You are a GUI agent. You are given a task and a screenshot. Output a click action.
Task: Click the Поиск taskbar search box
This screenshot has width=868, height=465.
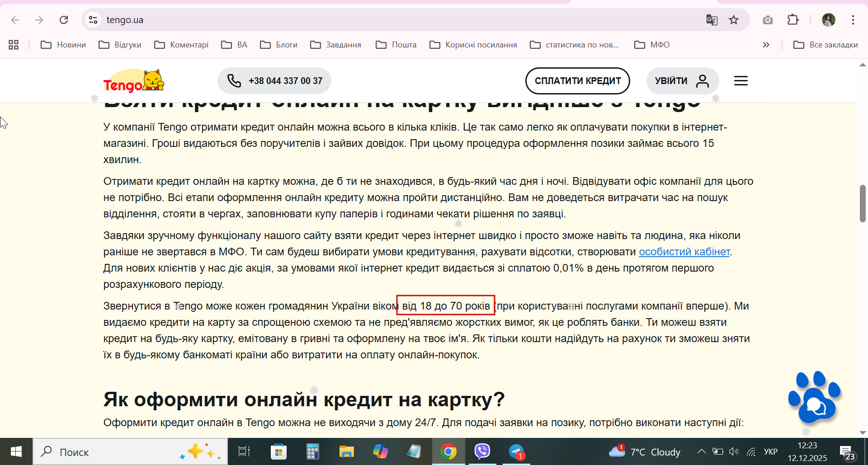pos(130,451)
